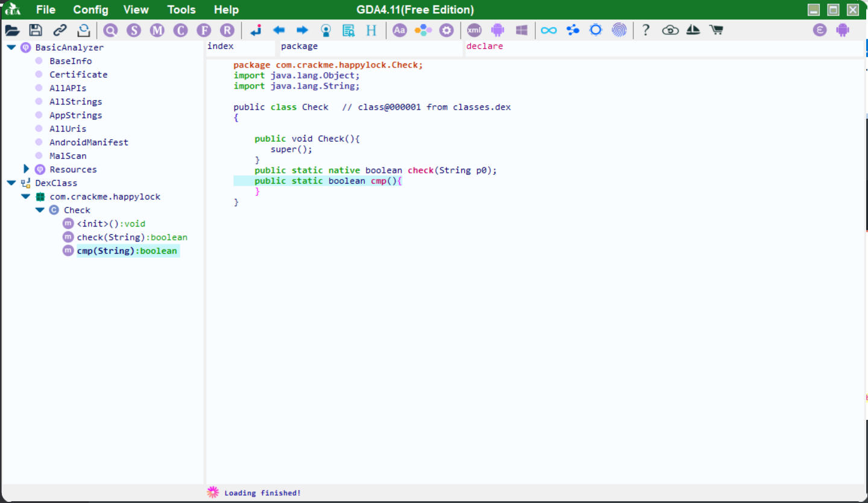
Task: Select AppStrings in the analyzer tree
Action: click(76, 115)
